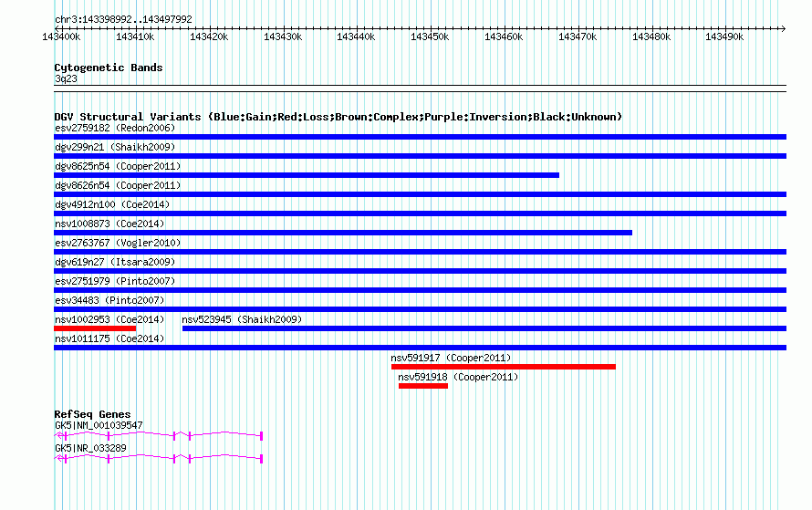Click the GK5|NM_001039547 transcript glyph
The height and width of the screenshot is (510, 812).
point(159,436)
